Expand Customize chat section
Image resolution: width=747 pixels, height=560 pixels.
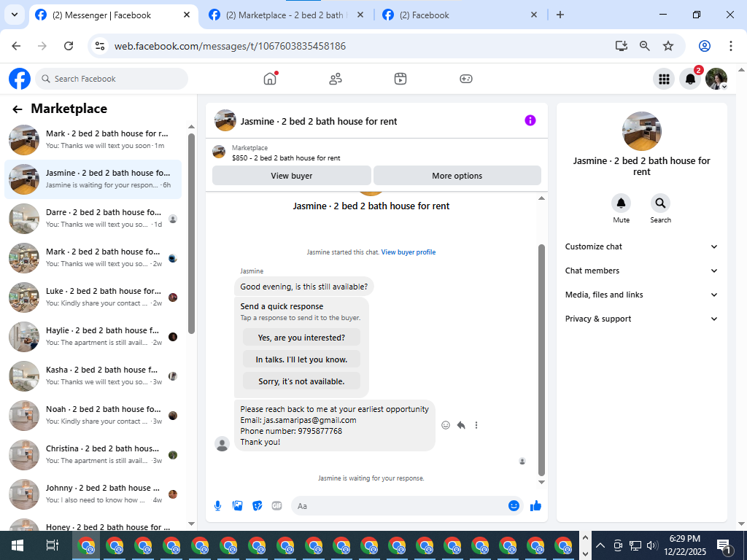tap(641, 246)
